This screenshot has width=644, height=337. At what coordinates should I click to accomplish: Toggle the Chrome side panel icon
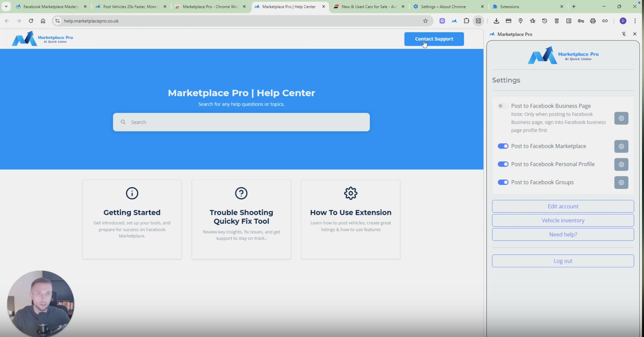pyautogui.click(x=478, y=21)
